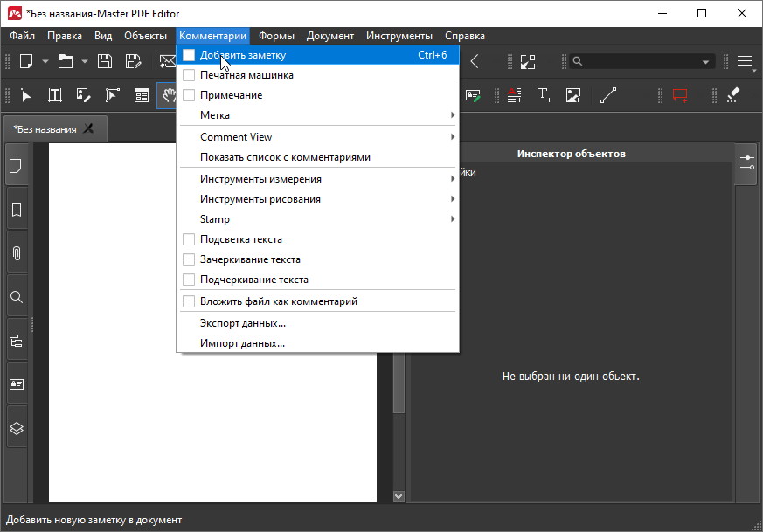
Task: Choose Экспорт данных... menu entry
Action: (x=318, y=323)
